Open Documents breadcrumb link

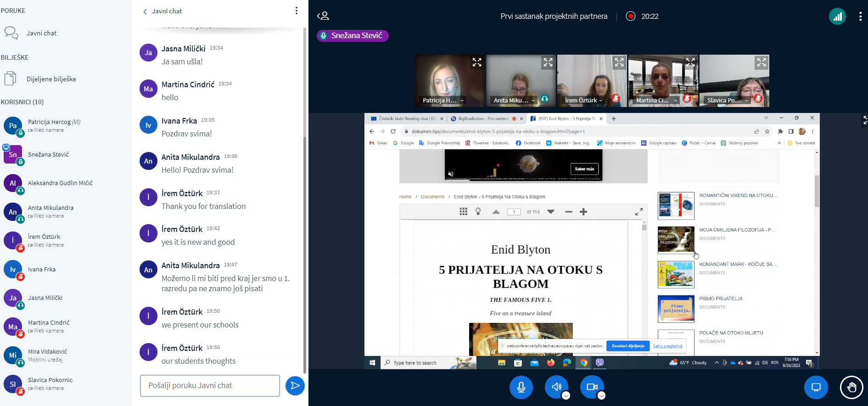(x=432, y=197)
